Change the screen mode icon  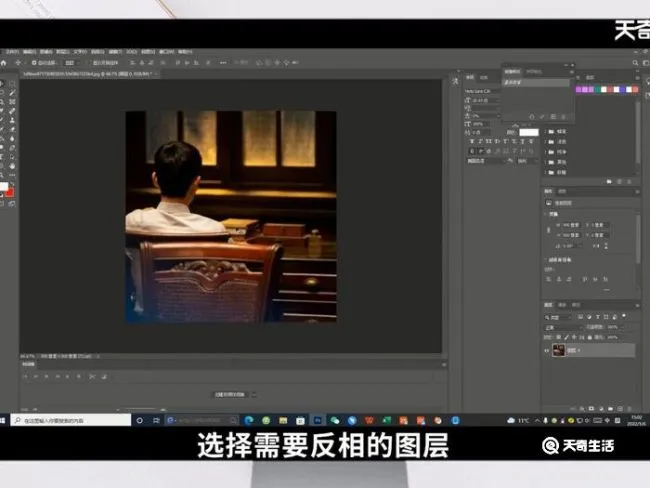[x=12, y=204]
